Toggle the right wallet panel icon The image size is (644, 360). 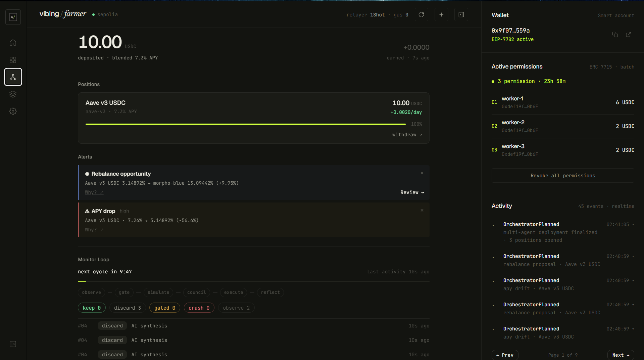(461, 14)
